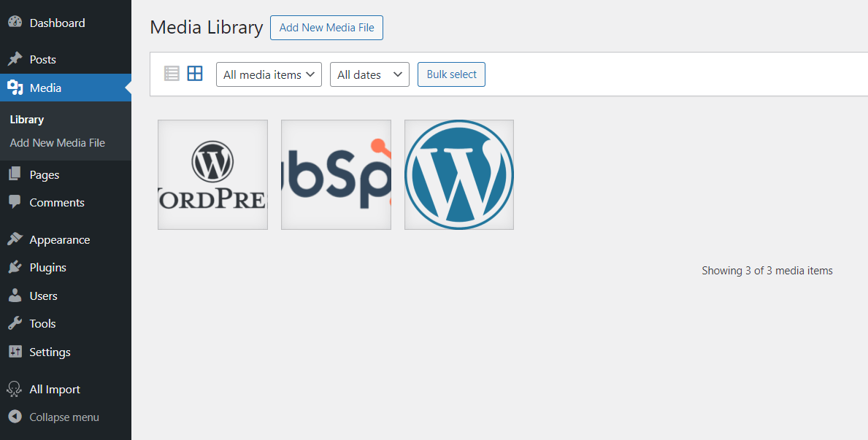Image resolution: width=868 pixels, height=440 pixels.
Task: Switch to list view mode
Action: point(172,74)
